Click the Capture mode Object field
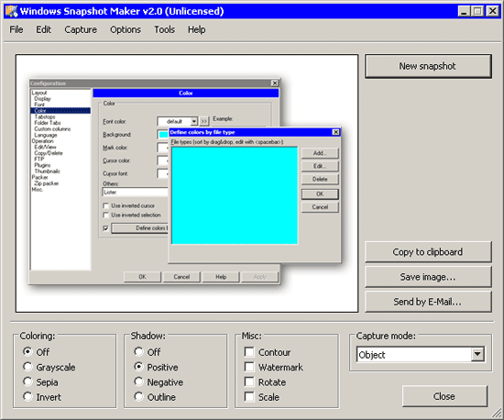 [414, 354]
